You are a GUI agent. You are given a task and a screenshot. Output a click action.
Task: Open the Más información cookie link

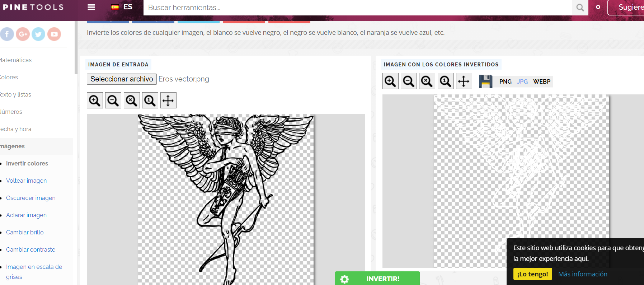pyautogui.click(x=583, y=274)
